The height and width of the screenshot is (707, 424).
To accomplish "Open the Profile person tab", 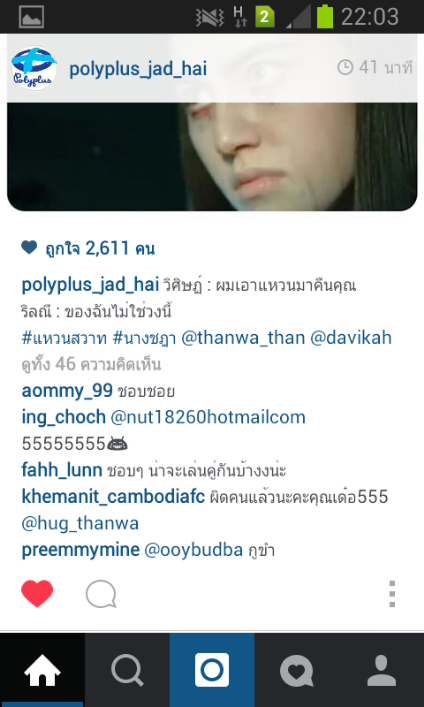I will [x=382, y=670].
